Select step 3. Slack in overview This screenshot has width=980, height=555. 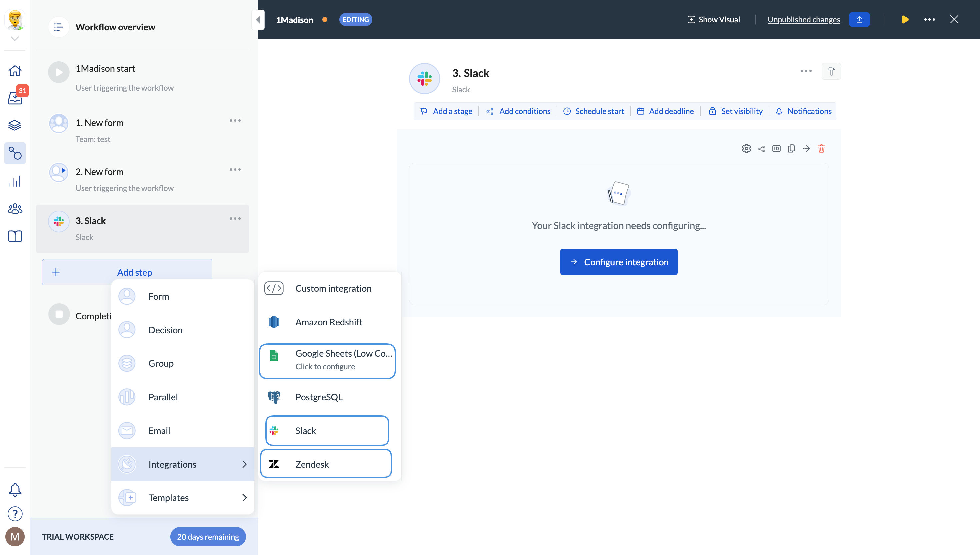(x=143, y=229)
